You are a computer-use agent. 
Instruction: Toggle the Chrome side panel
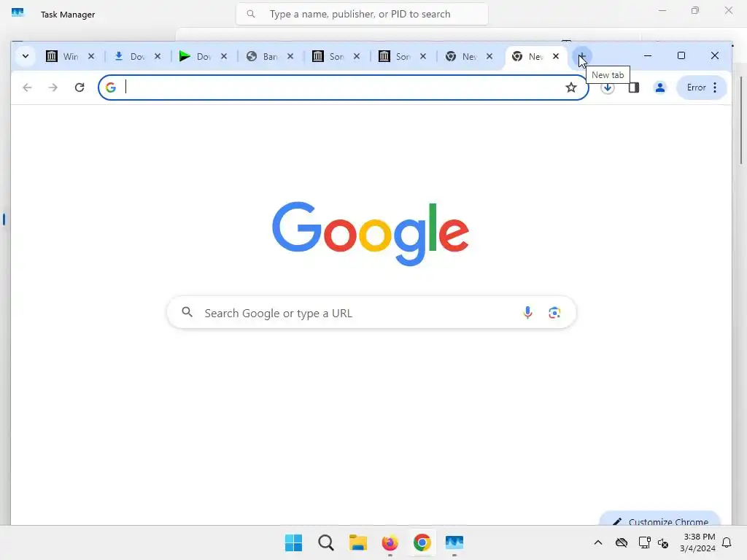coord(634,87)
